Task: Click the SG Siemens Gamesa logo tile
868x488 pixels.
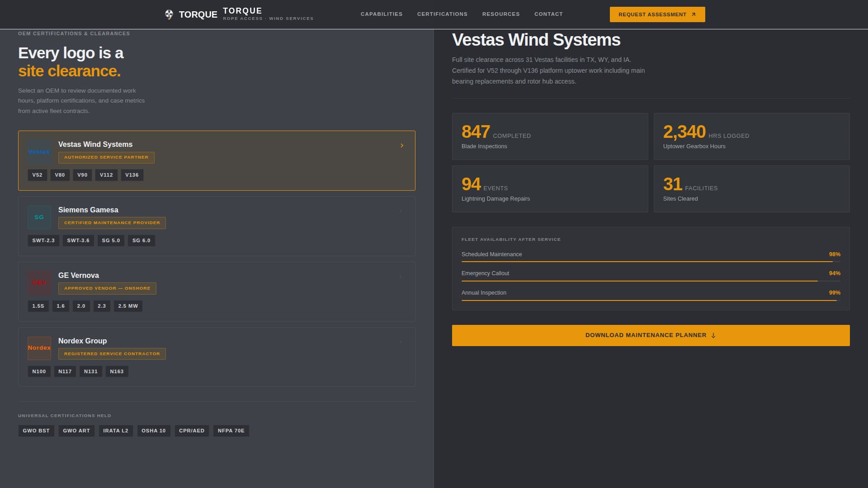Action: (39, 217)
